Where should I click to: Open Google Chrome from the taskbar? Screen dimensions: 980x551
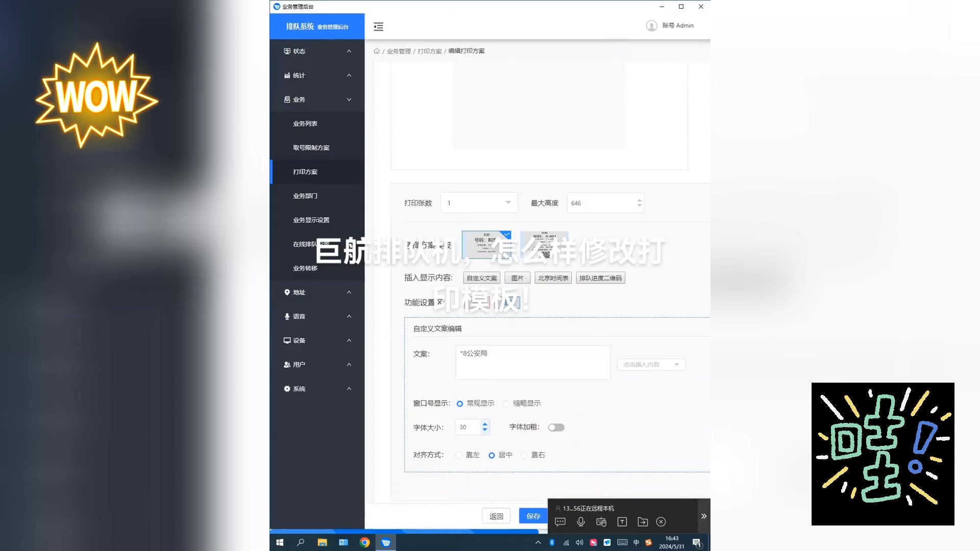[364, 542]
